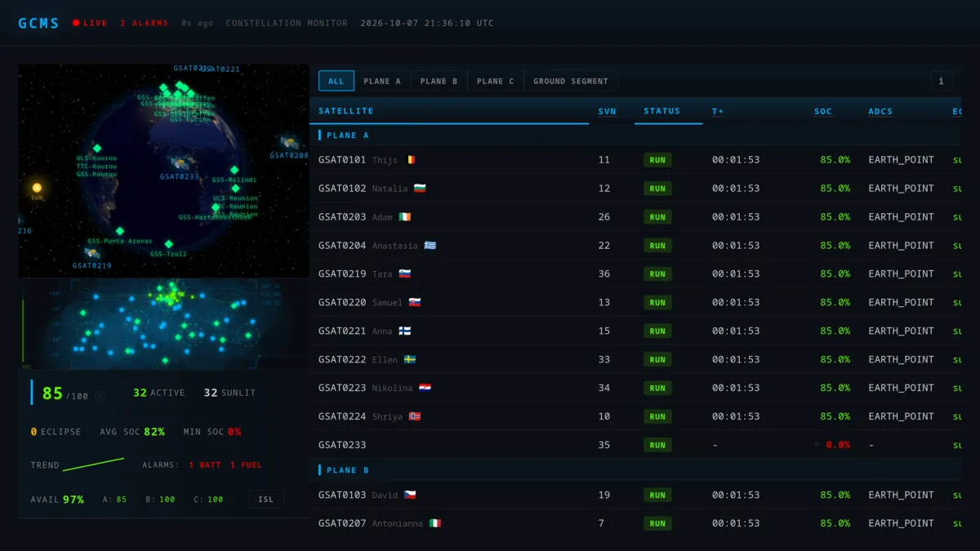Click the SUN marker in 3D view

coord(37,188)
